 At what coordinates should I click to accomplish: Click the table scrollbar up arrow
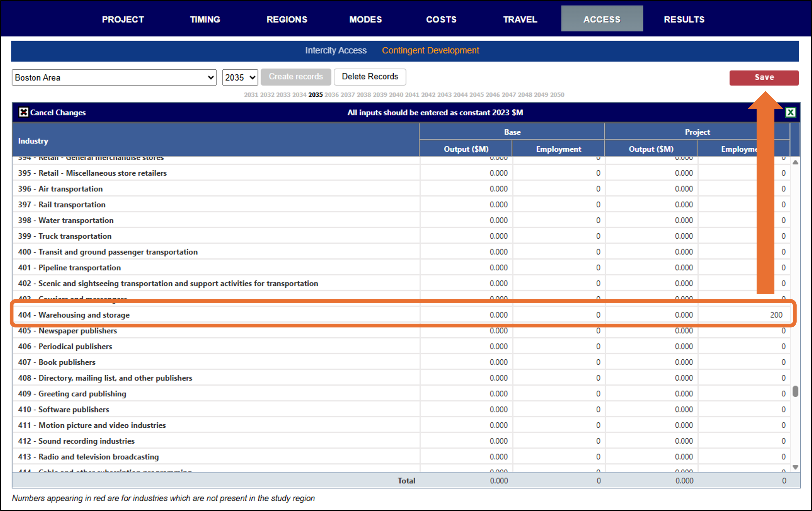pyautogui.click(x=795, y=162)
